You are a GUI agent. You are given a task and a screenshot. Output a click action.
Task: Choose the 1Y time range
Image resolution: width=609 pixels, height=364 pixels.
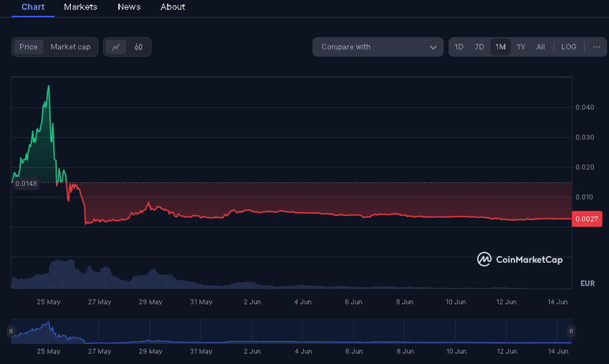click(x=521, y=47)
